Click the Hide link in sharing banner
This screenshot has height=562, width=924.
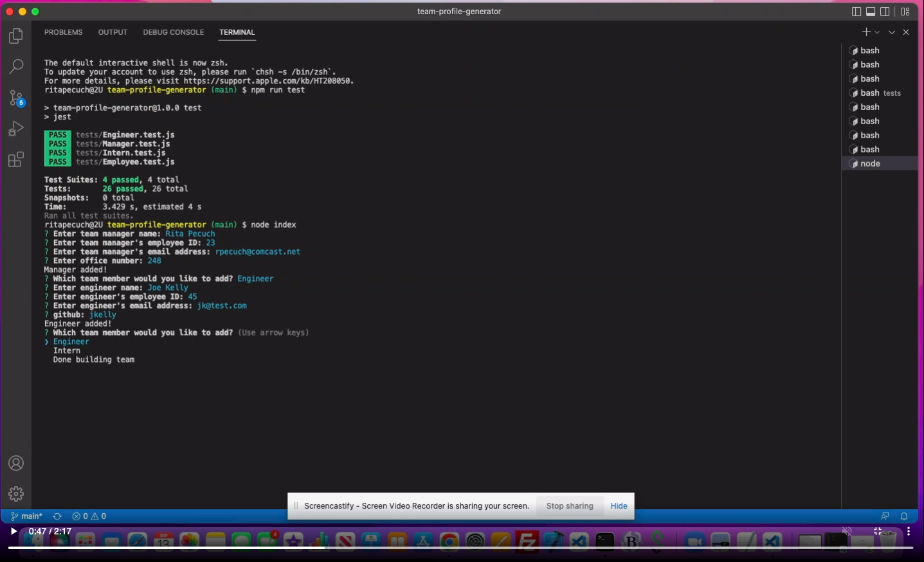[x=619, y=506]
